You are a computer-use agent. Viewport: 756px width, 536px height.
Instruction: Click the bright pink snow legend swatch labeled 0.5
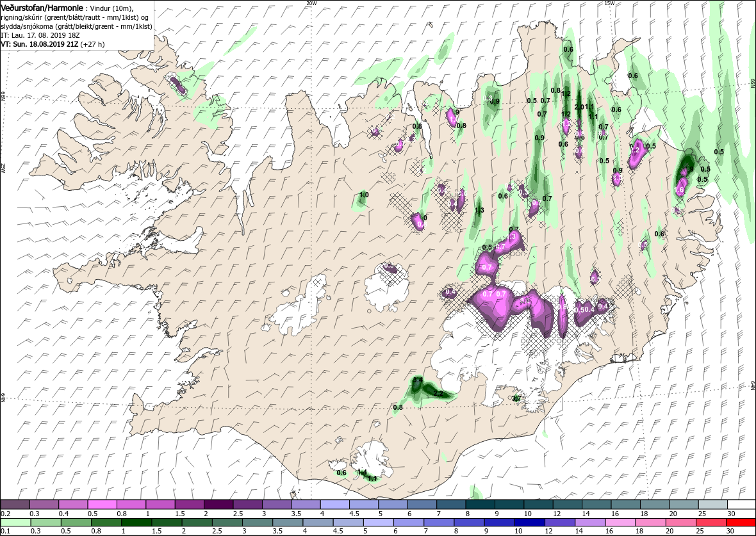pos(103,504)
